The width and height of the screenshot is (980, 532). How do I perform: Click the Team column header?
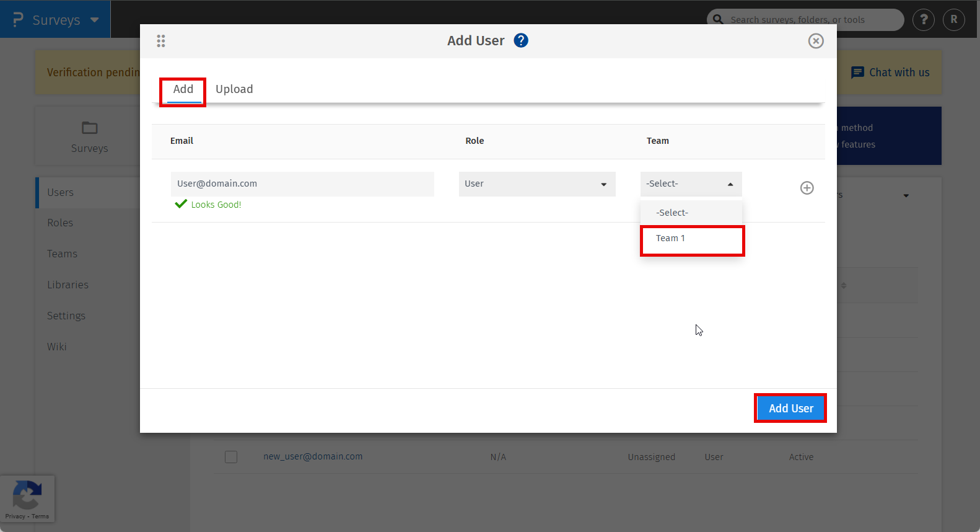658,141
